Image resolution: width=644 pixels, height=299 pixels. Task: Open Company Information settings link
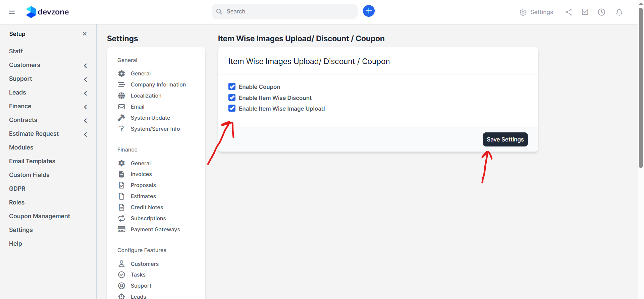[158, 84]
